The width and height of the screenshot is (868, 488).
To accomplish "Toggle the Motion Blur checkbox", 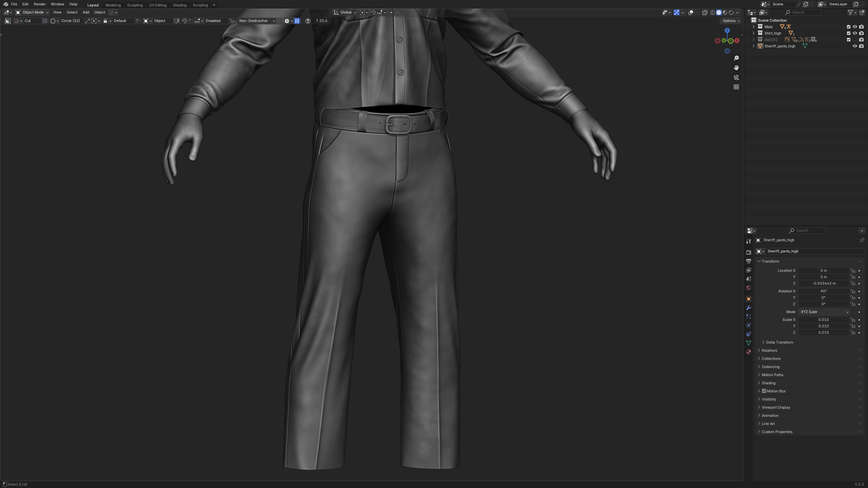I will (x=764, y=391).
